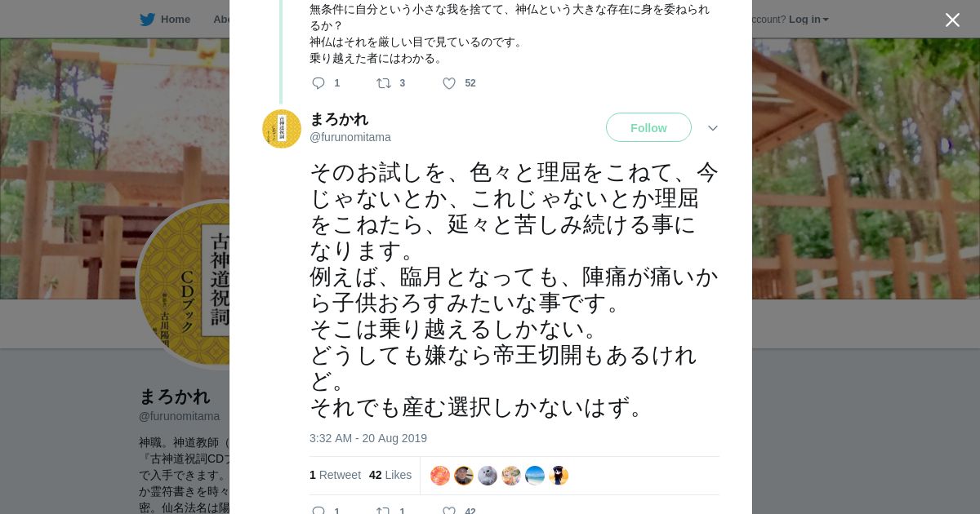Click the reply icon on the upper tweet

pyautogui.click(x=318, y=83)
